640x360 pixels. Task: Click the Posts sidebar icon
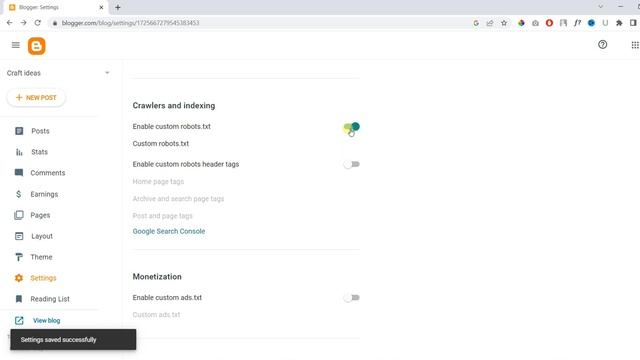coord(19,131)
